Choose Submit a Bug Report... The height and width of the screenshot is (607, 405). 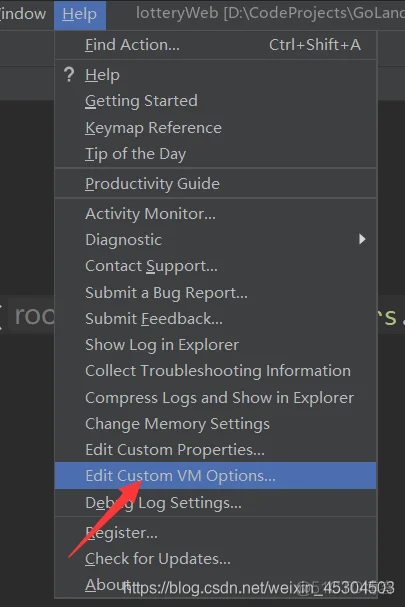[x=215, y=293]
